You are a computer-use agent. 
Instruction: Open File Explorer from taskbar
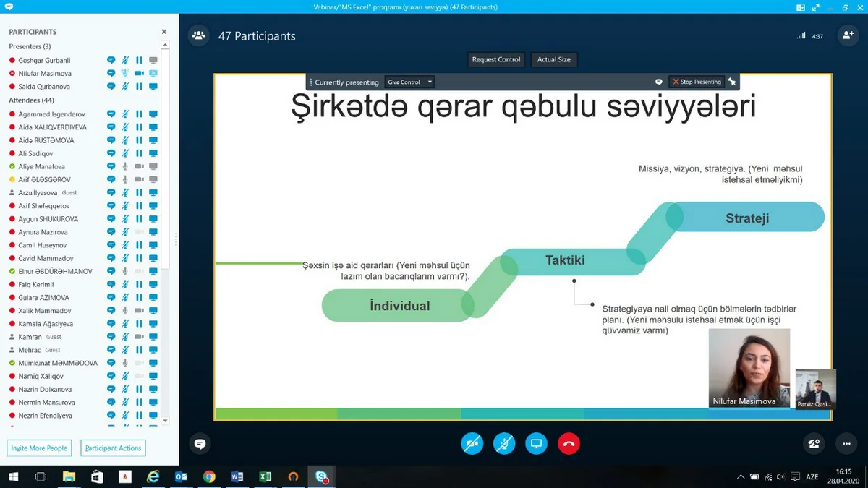point(69,477)
